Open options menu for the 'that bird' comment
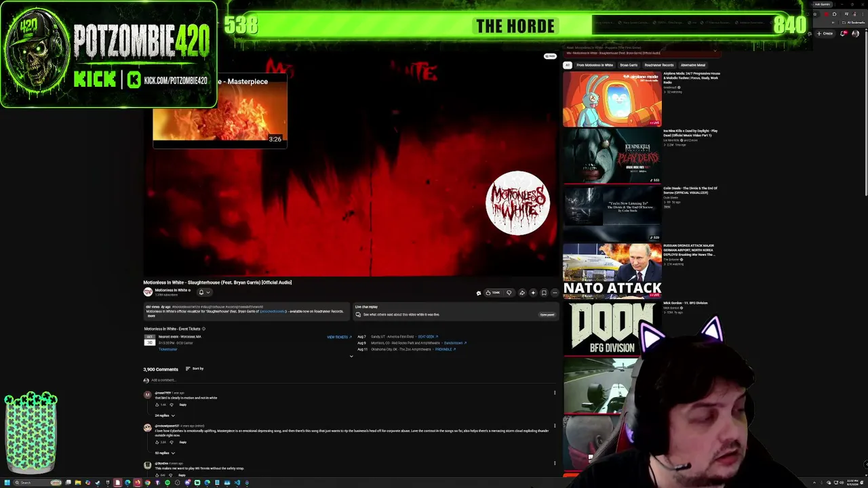The width and height of the screenshot is (868, 488). click(x=555, y=392)
